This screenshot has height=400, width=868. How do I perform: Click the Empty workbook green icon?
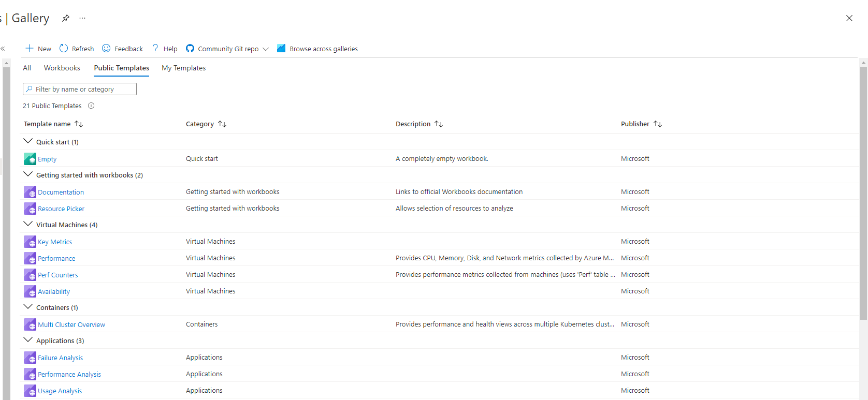click(x=30, y=159)
